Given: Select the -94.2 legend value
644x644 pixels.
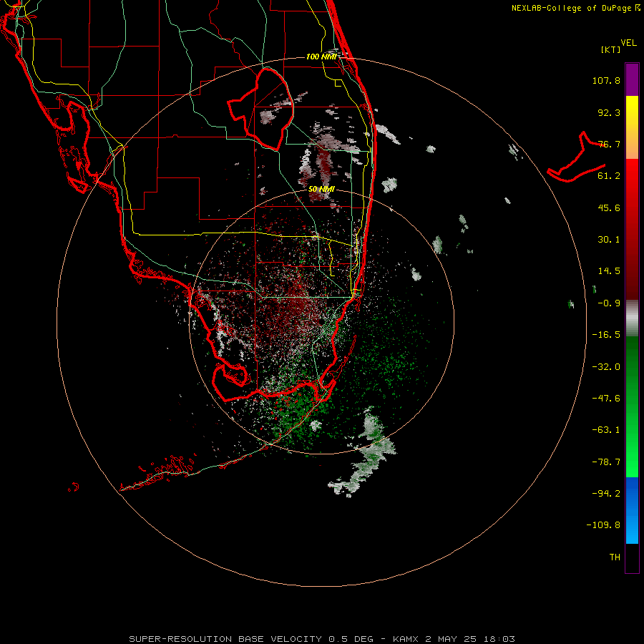Looking at the screenshot, I should click(x=606, y=493).
